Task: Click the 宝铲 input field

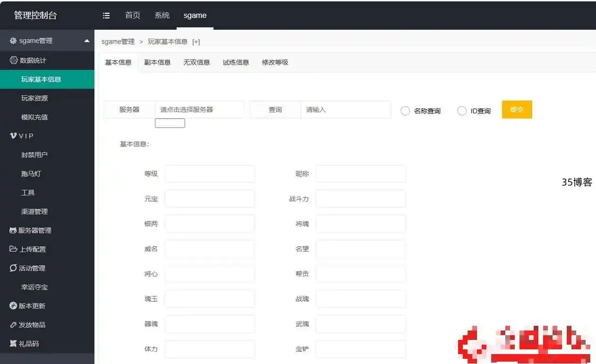Action: [361, 349]
